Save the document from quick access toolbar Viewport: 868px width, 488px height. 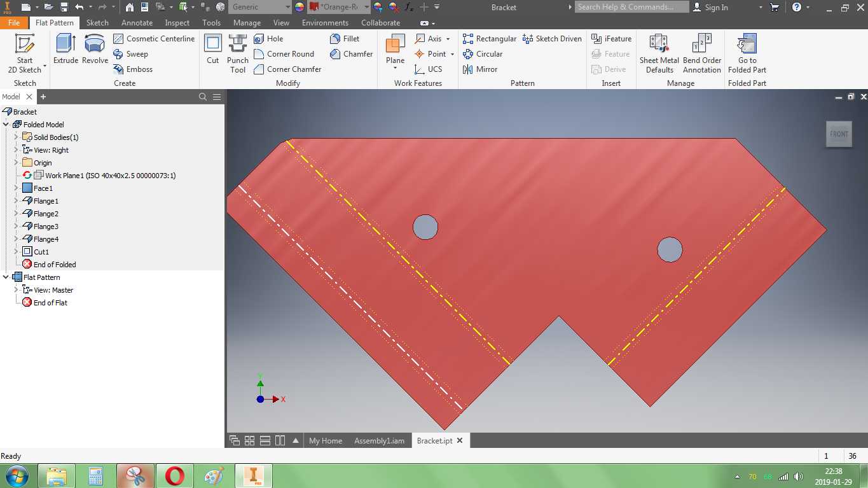coord(64,7)
